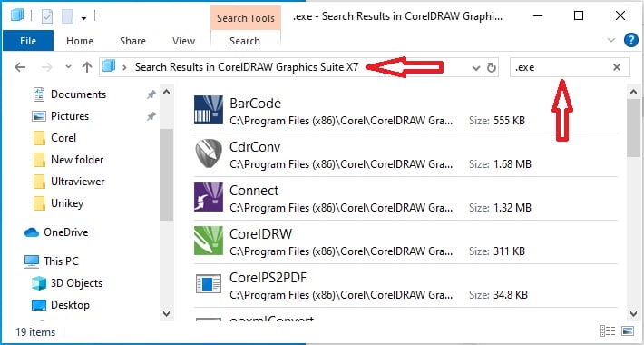Click the 1.32 MB size value
Viewport: 644px width, 345px height.
(x=512, y=208)
